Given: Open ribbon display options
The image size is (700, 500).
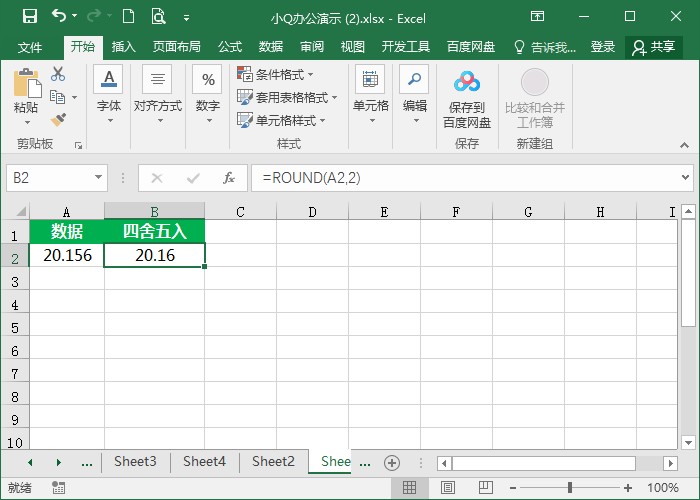Looking at the screenshot, I should tap(538, 17).
